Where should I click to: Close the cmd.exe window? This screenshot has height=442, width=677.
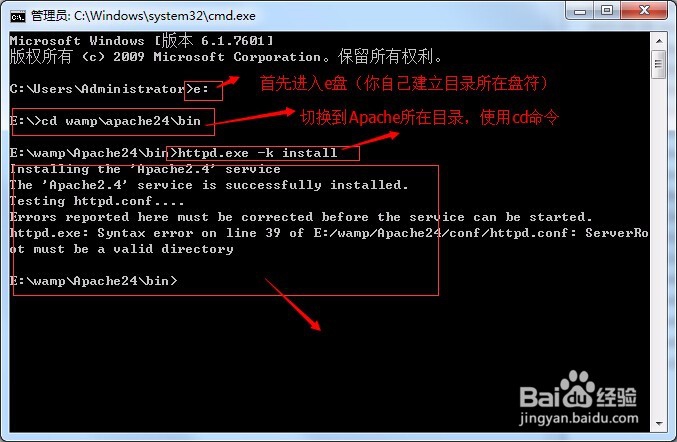[x=644, y=10]
